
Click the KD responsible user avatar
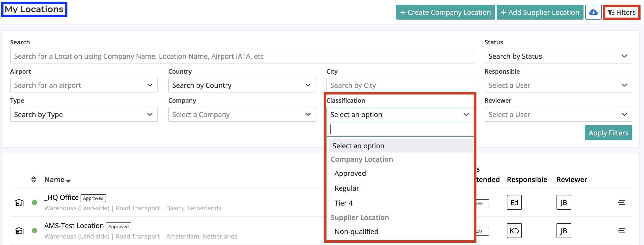(x=514, y=231)
